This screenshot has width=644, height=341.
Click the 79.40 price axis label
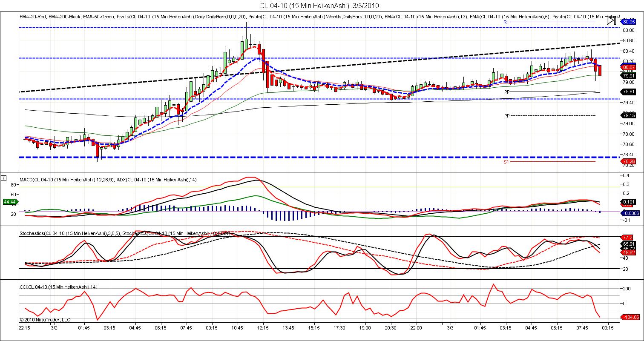point(629,103)
